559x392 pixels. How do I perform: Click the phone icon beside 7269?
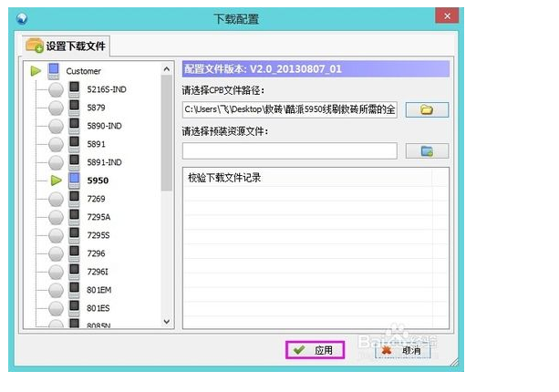click(x=74, y=199)
